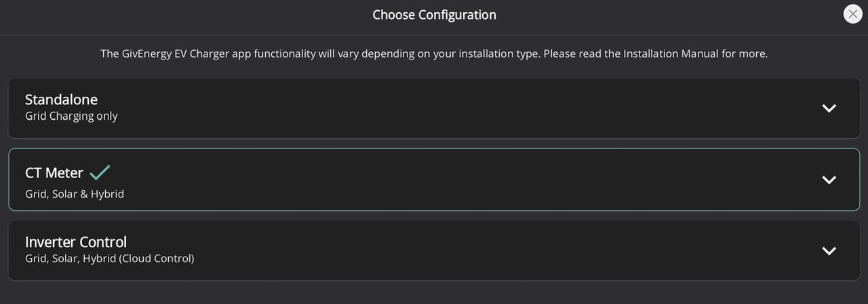
Task: Click 'Grid, Solar, Hybrid (Cloud Control)' subtitle
Action: [109, 258]
